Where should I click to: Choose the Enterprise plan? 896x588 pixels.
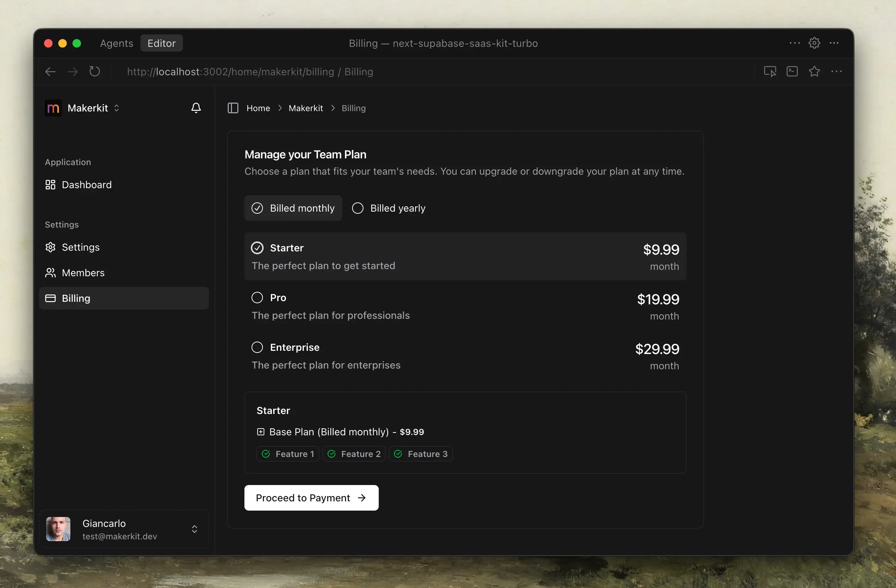(257, 347)
